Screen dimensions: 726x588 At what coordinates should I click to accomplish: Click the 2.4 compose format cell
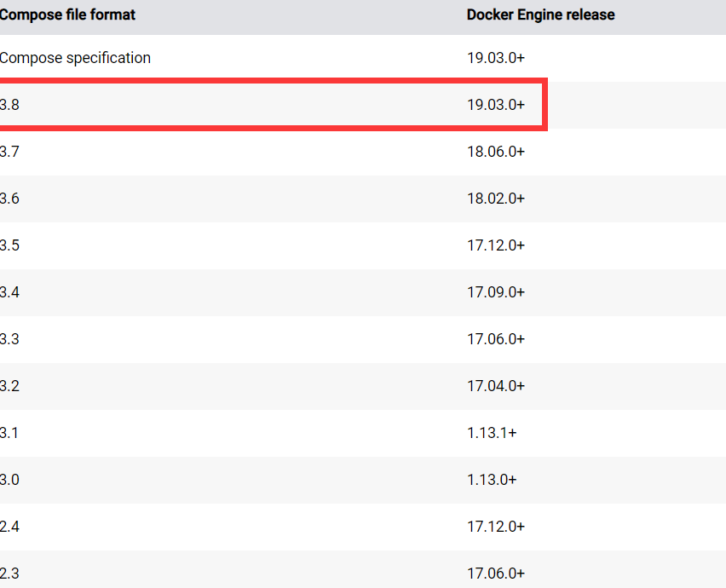tap(9, 527)
